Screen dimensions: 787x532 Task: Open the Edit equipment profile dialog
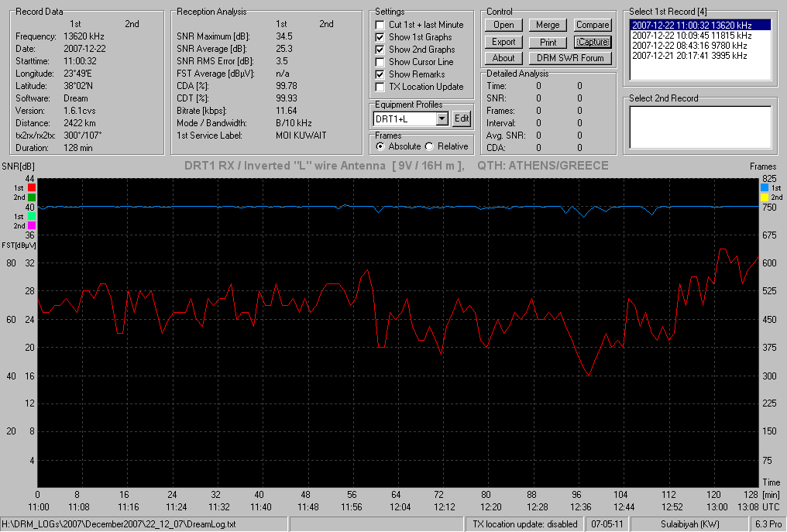[x=461, y=119]
